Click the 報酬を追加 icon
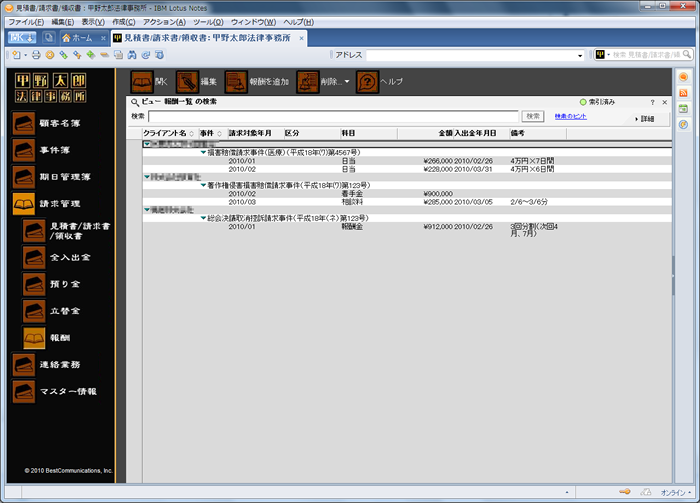This screenshot has height=503, width=700. 236,82
